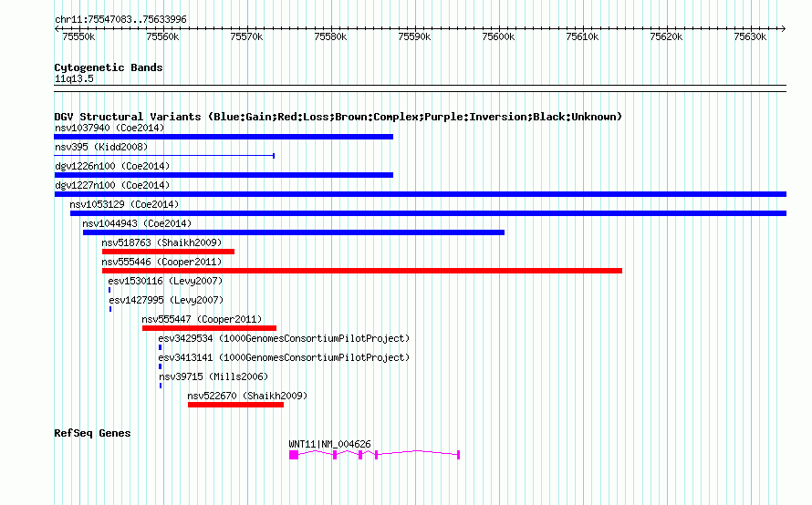The width and height of the screenshot is (812, 505).
Task: Click the esv3413141 small blue marker
Action: point(160,366)
